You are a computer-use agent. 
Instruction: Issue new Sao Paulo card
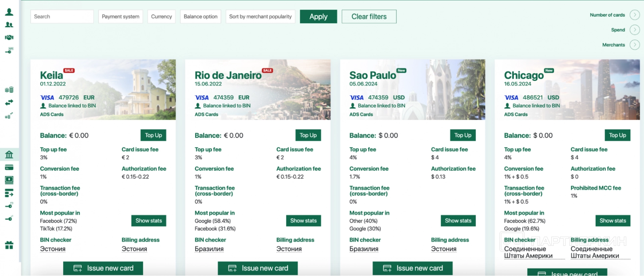[413, 268]
